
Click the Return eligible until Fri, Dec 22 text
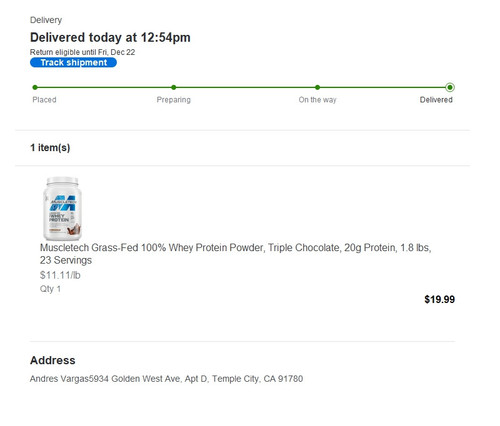pos(82,52)
